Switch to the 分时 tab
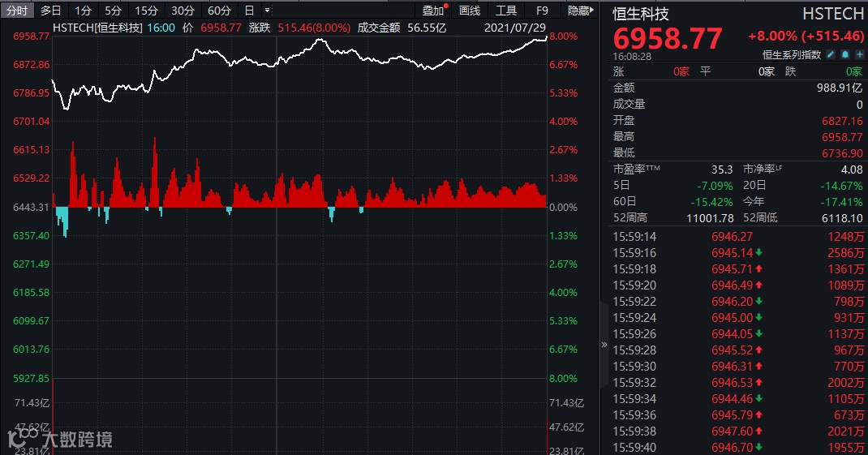Viewport: 868px width, 455px height. pyautogui.click(x=17, y=10)
